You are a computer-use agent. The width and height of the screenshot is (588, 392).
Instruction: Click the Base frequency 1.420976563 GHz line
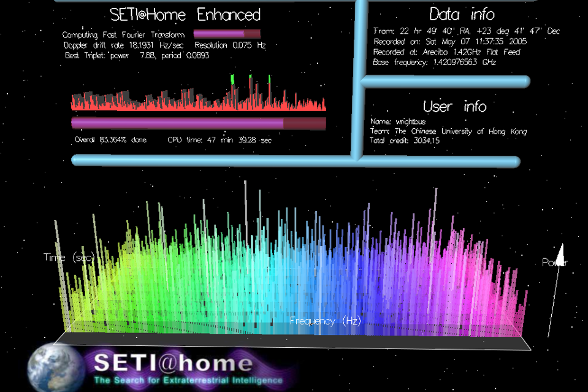tap(434, 63)
